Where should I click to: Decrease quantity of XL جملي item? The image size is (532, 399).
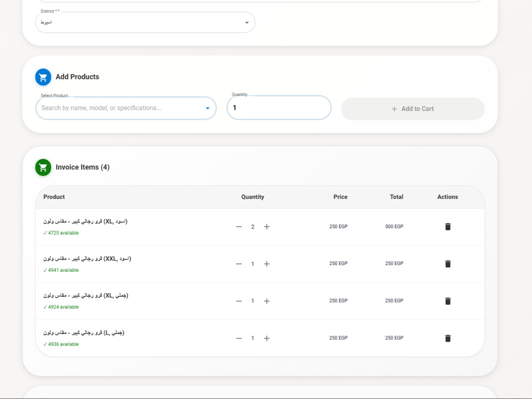tap(239, 301)
